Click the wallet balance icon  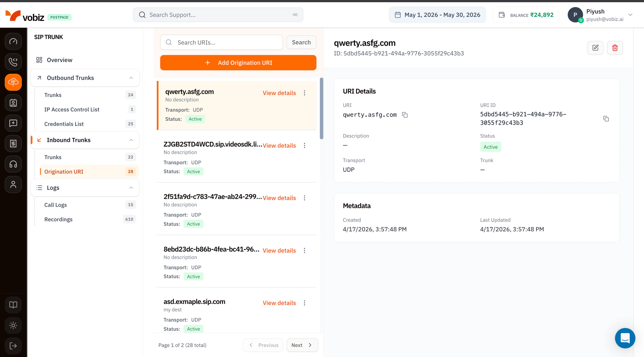[x=502, y=15]
